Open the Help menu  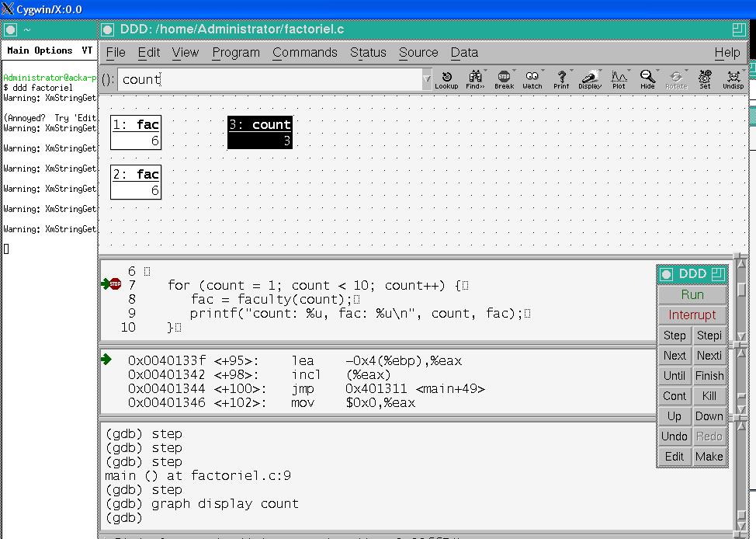pos(727,53)
